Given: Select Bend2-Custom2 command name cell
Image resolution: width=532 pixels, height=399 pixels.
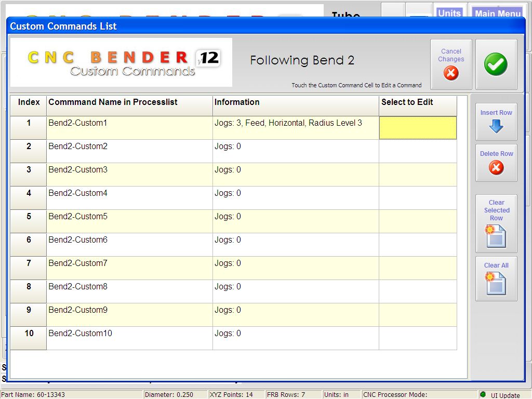Looking at the screenshot, I should click(129, 151).
